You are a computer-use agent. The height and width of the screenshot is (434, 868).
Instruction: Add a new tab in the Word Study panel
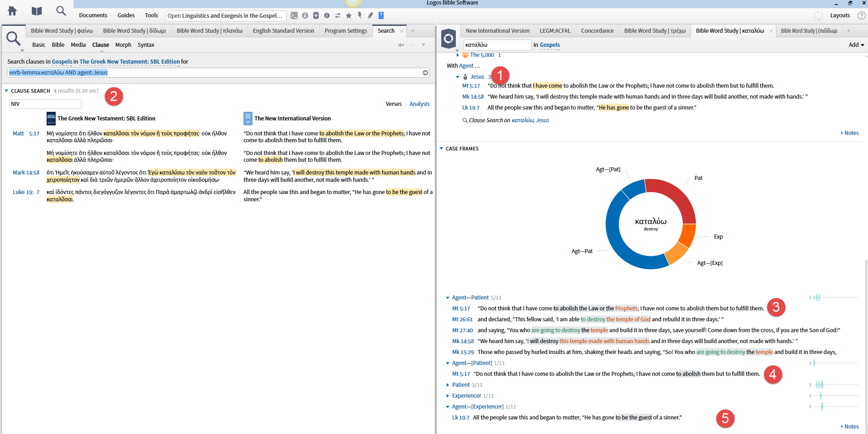(848, 31)
